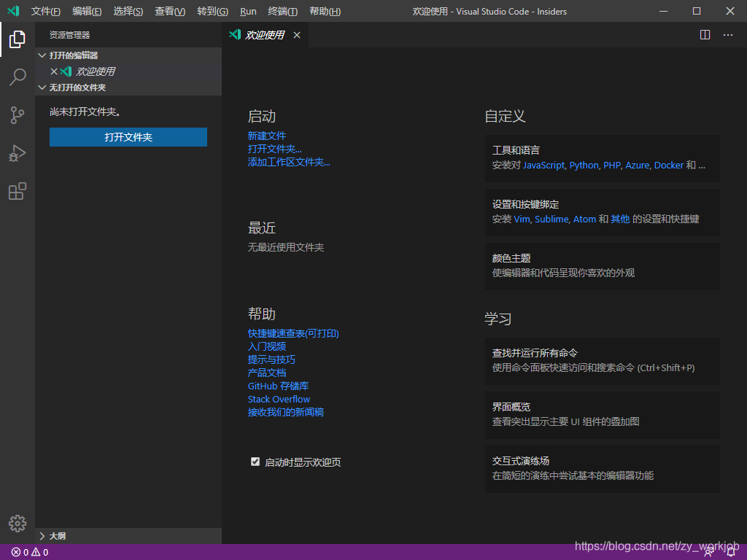This screenshot has height=560, width=747.
Task: Open the Extensions view icon
Action: [18, 192]
